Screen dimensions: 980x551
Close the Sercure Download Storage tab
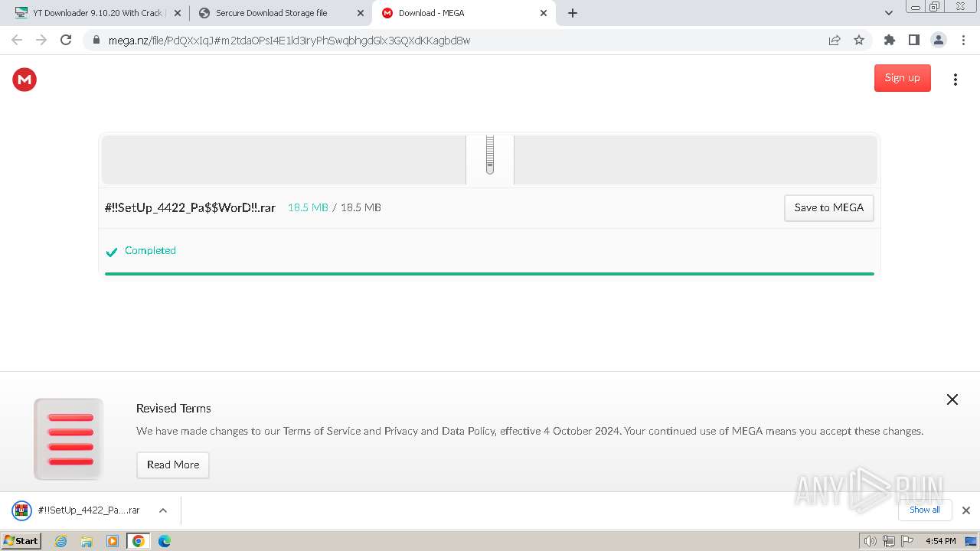click(361, 13)
